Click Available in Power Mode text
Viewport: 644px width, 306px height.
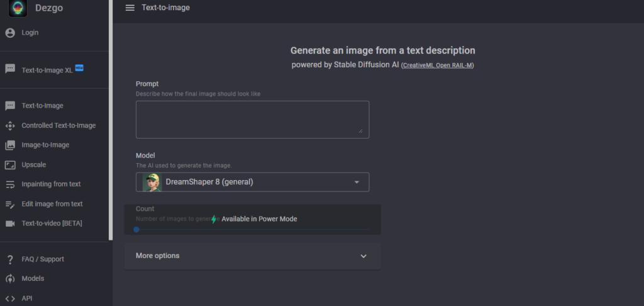pyautogui.click(x=259, y=219)
